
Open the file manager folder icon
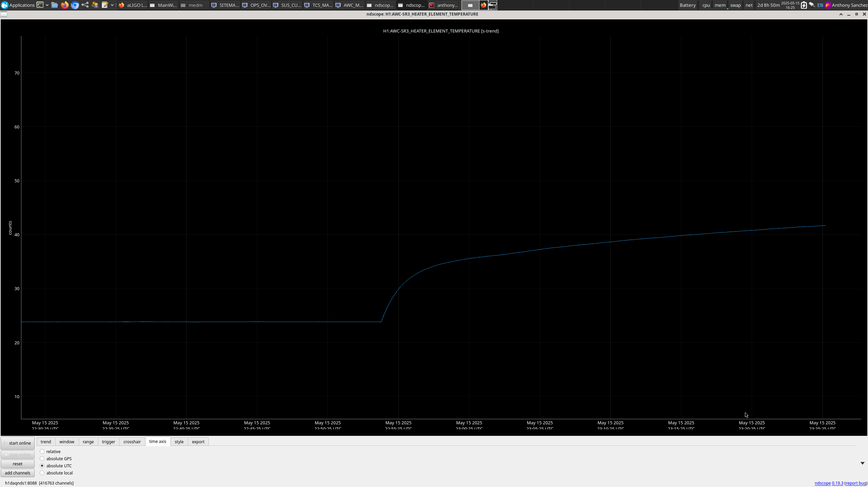[55, 5]
